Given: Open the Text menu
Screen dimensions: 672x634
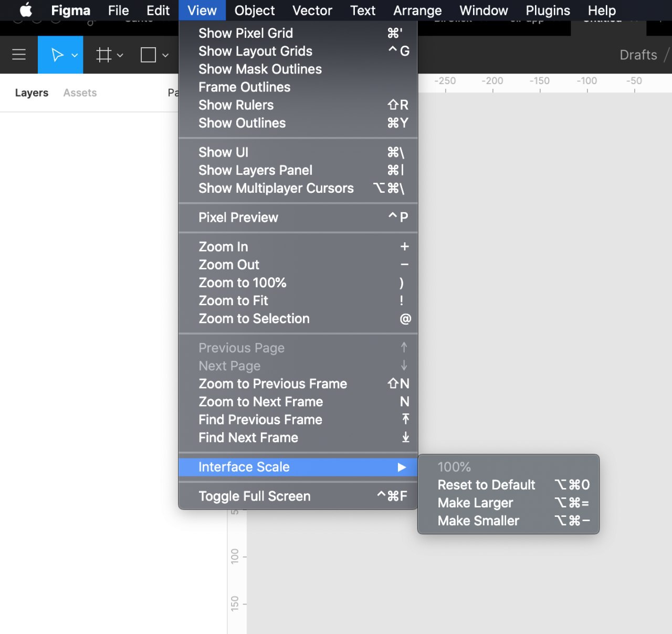Looking at the screenshot, I should coord(363,11).
